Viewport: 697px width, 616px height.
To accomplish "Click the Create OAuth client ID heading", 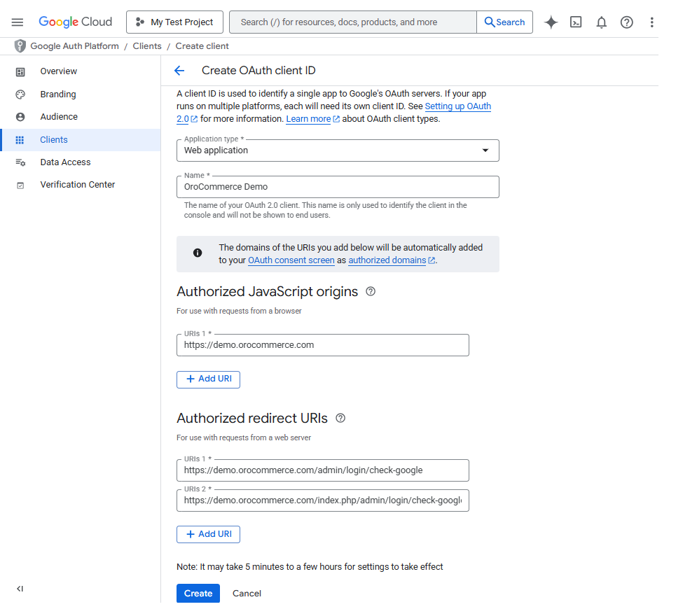I will tap(258, 71).
